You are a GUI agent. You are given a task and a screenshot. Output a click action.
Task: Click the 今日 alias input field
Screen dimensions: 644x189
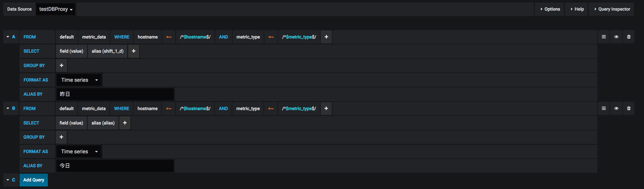115,166
